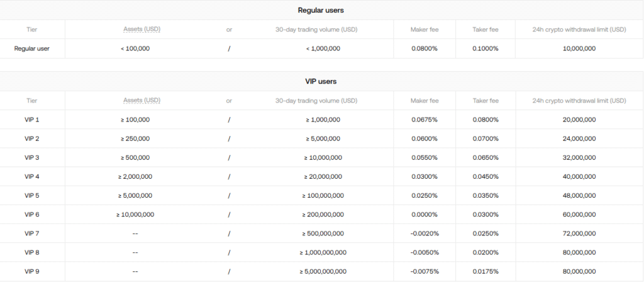
Task: Select the VIP 5 tier label
Action: (x=32, y=195)
